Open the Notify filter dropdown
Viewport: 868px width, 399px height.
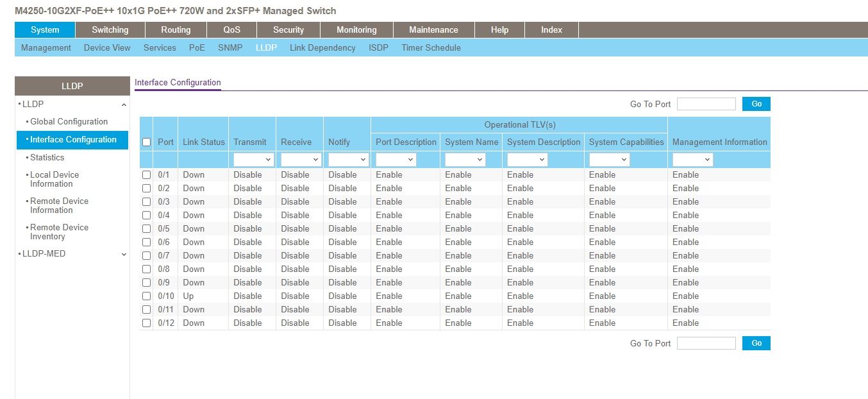pos(348,160)
